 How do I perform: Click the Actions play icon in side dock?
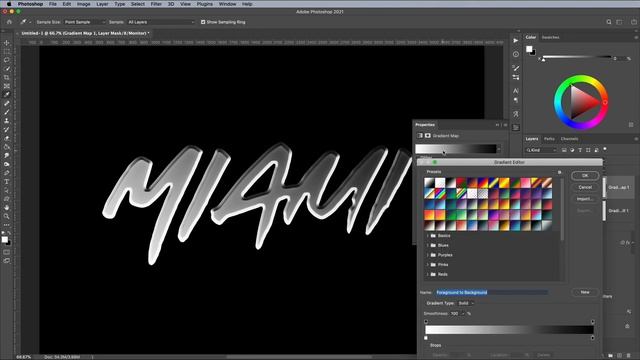pyautogui.click(x=516, y=41)
